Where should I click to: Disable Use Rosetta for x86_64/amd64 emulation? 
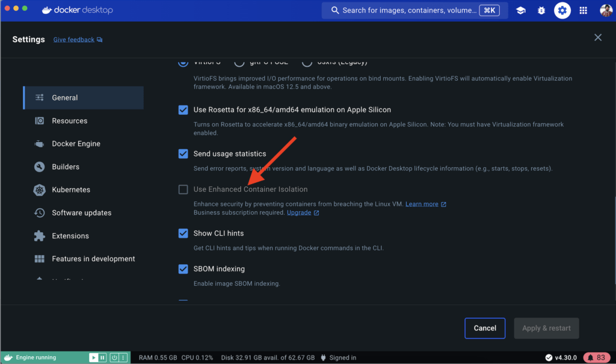pos(183,110)
